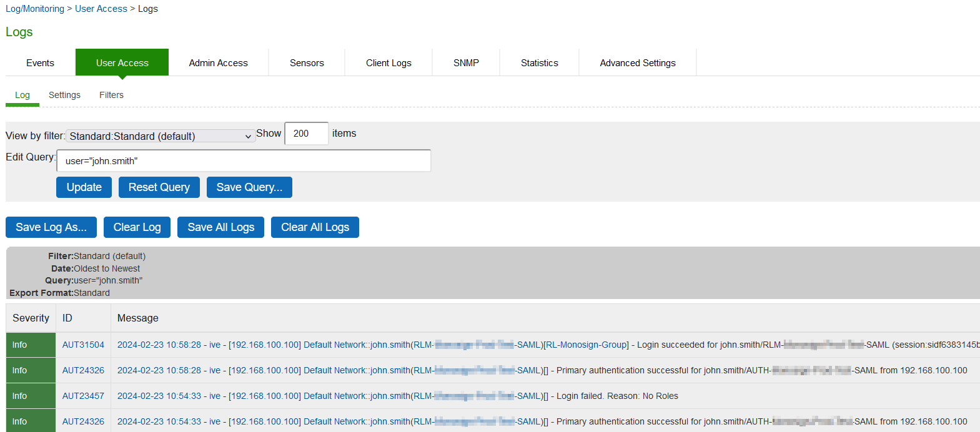Open Advanced Settings tab
This screenshot has height=432, width=980.
tap(637, 63)
